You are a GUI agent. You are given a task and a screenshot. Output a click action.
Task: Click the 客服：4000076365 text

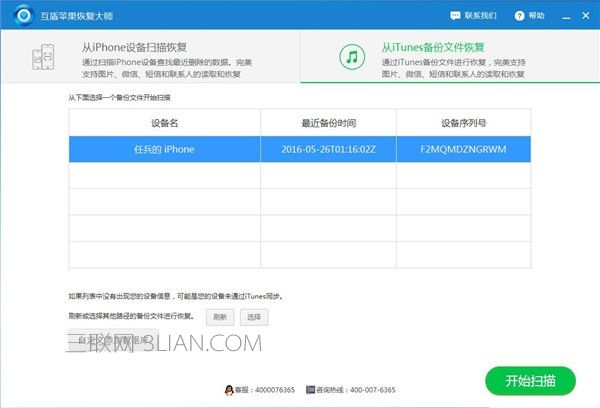click(x=264, y=390)
